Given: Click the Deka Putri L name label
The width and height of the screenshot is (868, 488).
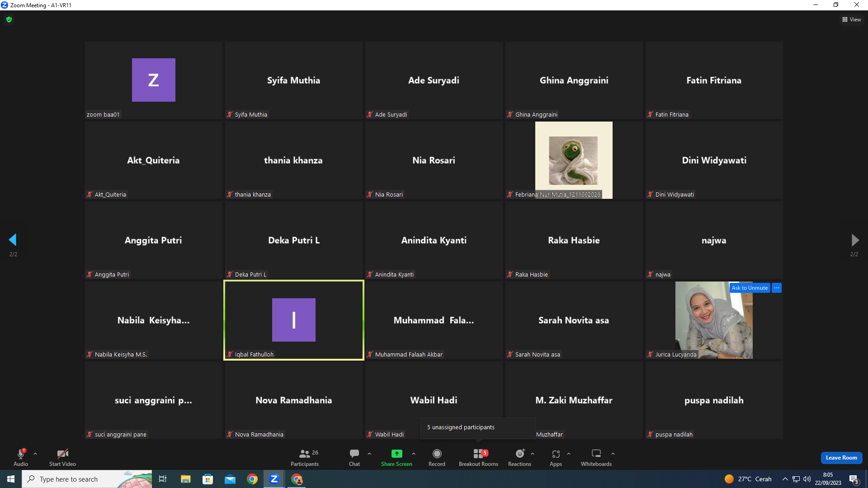Looking at the screenshot, I should [250, 275].
